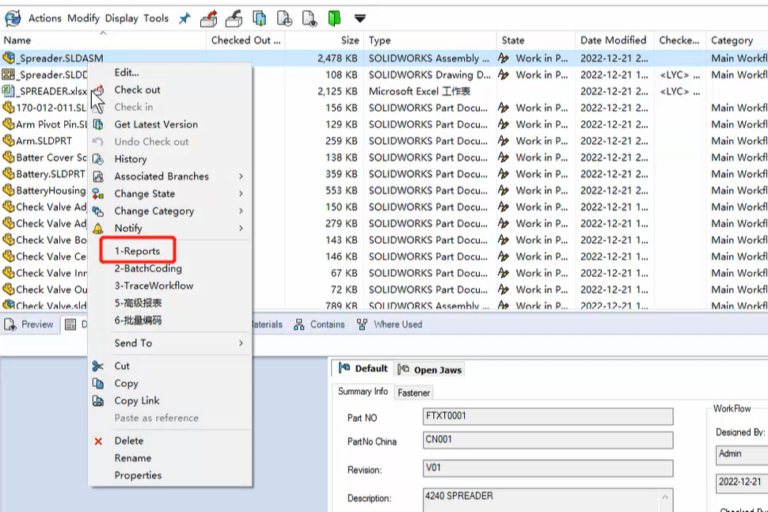
Task: Open the Display menu
Action: click(x=121, y=19)
